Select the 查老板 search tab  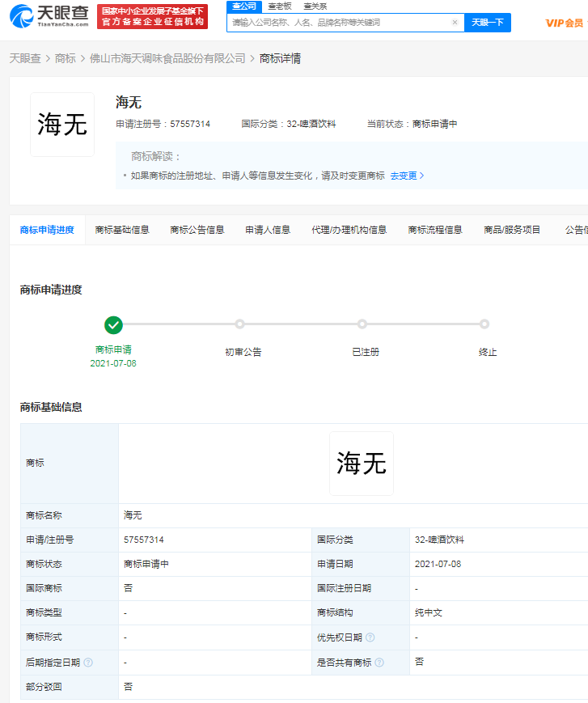(280, 6)
